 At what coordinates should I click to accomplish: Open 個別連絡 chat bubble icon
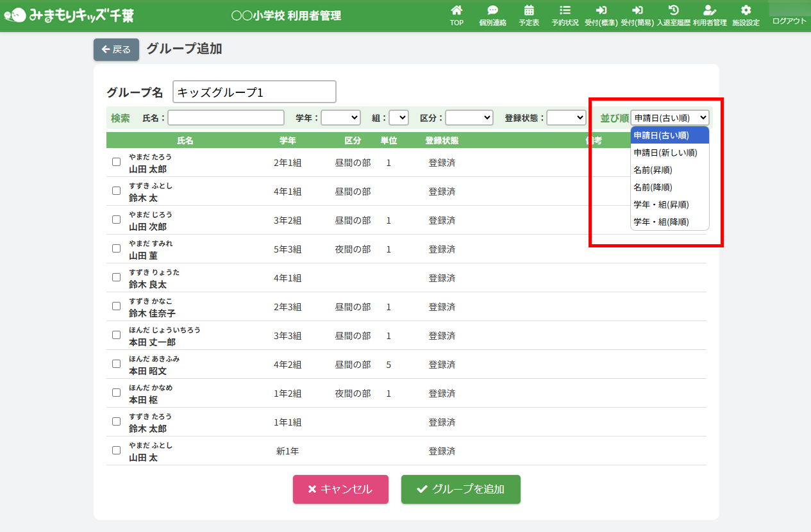click(x=492, y=10)
